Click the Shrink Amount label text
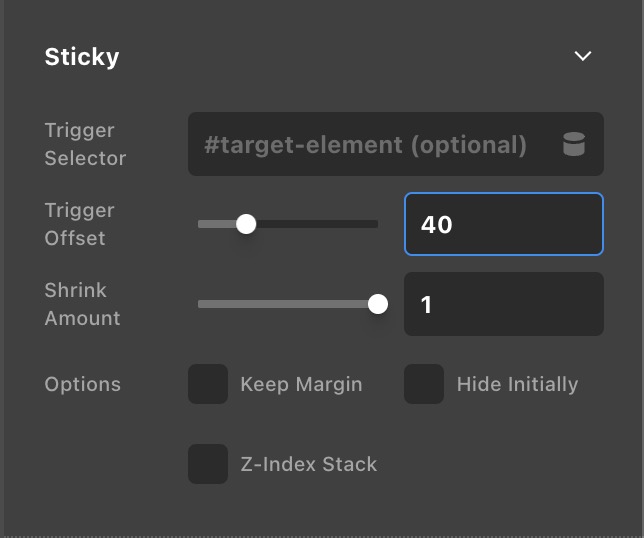 click(82, 304)
